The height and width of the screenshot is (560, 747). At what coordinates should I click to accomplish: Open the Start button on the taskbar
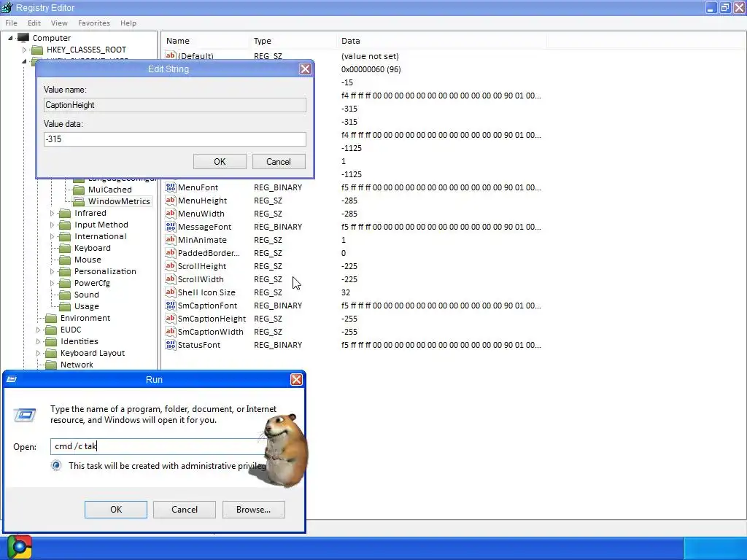point(20,547)
